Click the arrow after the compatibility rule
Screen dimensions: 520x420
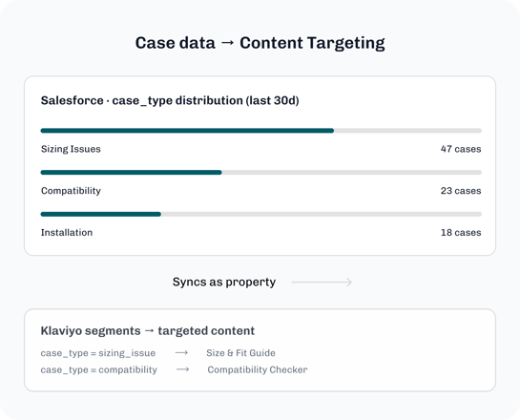pos(182,369)
